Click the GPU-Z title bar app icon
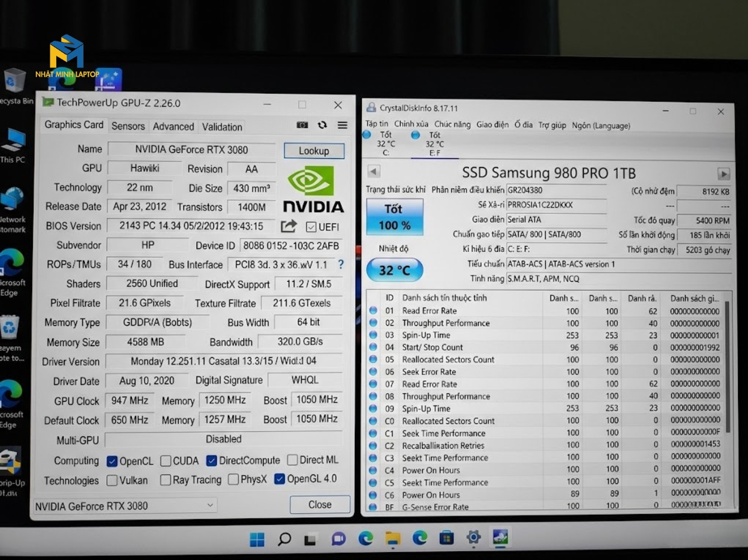The height and width of the screenshot is (560, 748). 47,102
